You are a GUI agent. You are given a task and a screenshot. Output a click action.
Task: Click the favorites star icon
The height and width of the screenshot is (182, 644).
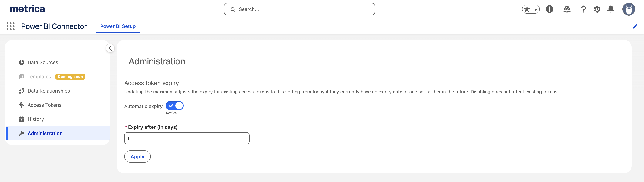point(527,9)
